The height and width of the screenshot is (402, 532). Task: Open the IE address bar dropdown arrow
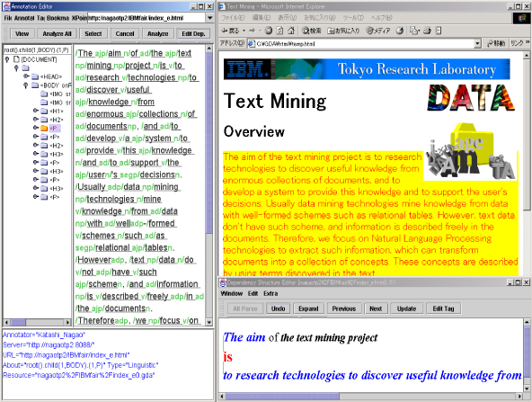tap(478, 43)
